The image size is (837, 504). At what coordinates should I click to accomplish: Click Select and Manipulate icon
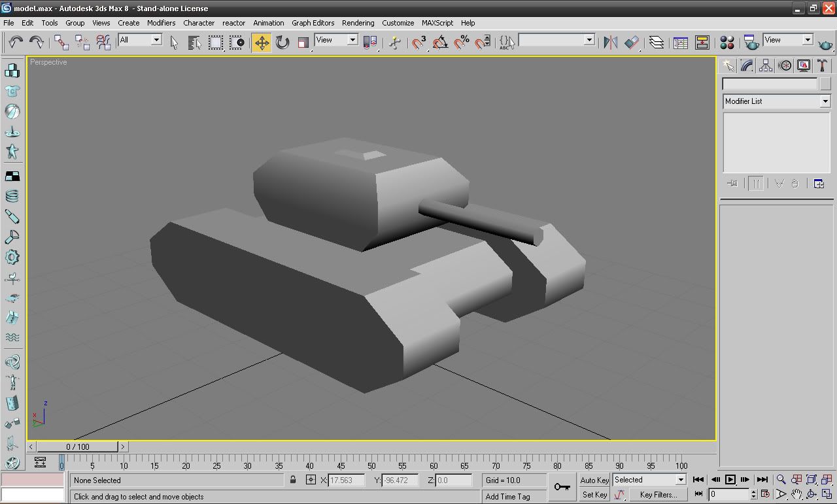pos(395,42)
